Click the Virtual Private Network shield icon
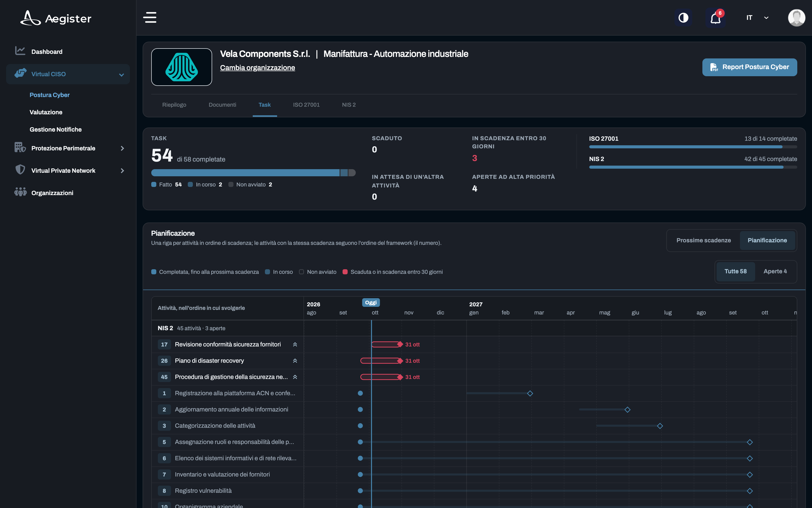 (x=20, y=169)
